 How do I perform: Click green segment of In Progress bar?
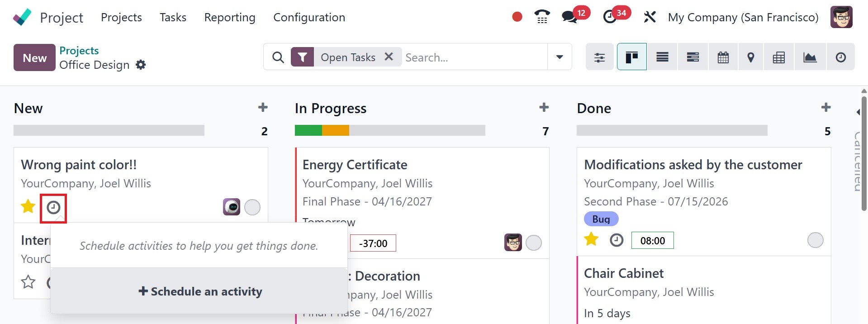308,131
